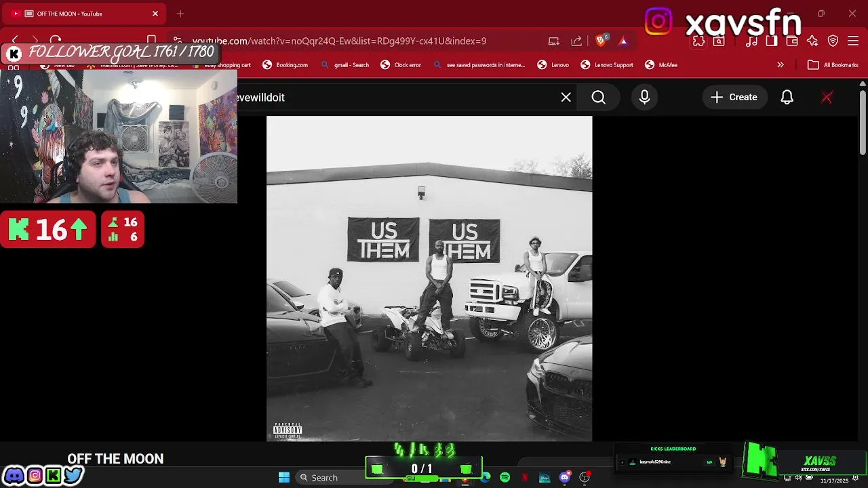Toggle the browser sidebar panel icon
The image size is (868, 488).
coord(772,41)
